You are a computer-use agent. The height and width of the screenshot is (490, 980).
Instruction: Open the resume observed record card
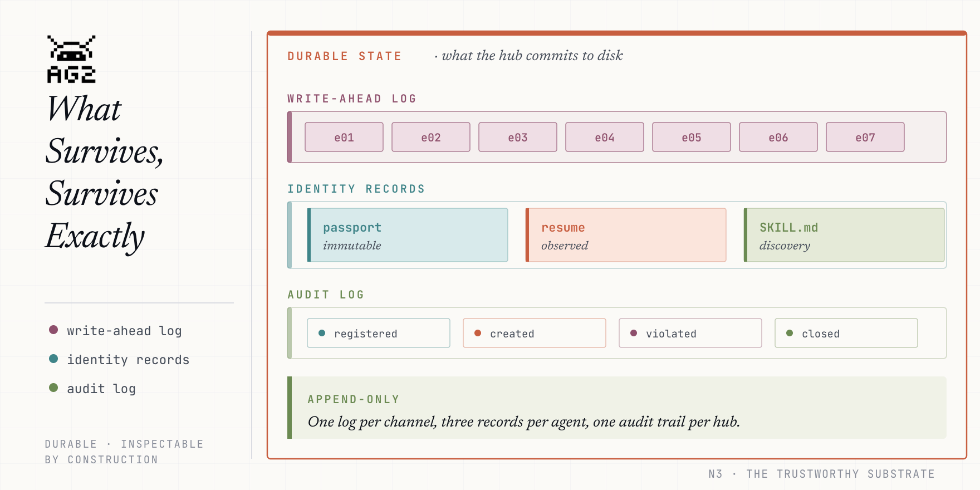[x=626, y=235]
